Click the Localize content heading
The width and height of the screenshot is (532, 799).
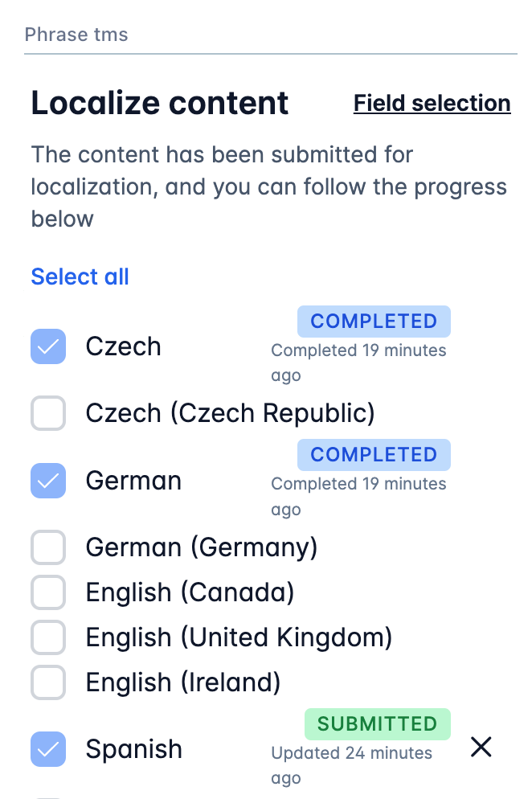159,102
